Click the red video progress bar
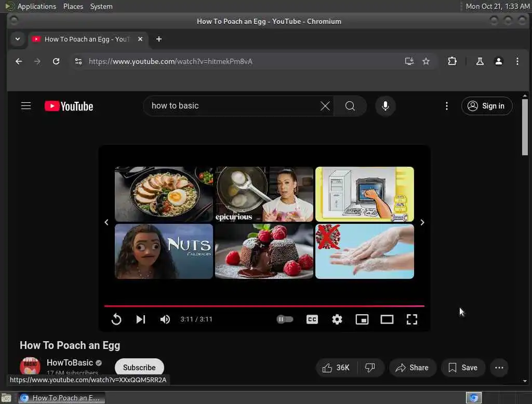Image resolution: width=532 pixels, height=404 pixels. [x=264, y=306]
